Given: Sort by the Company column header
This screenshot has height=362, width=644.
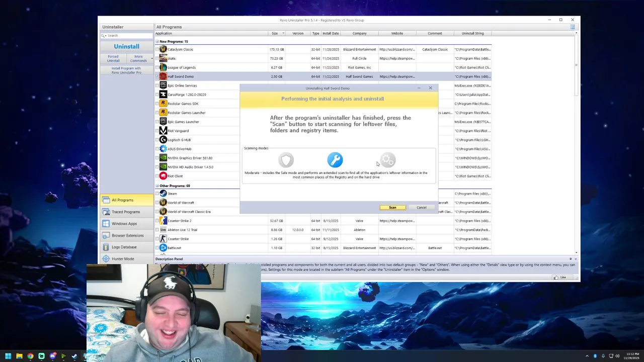Looking at the screenshot, I should pos(359,33).
